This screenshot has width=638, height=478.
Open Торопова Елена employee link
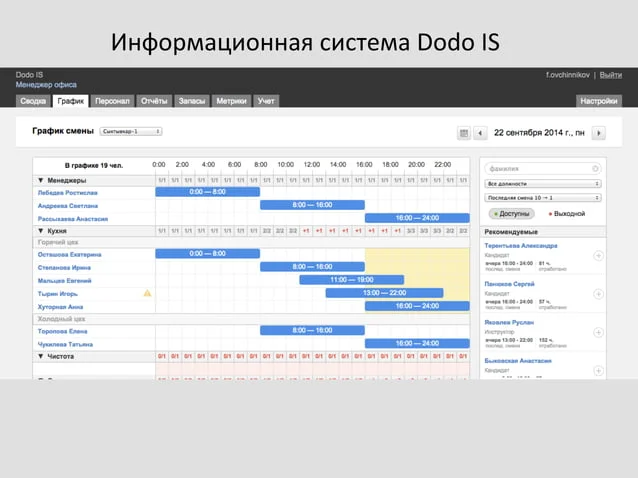tap(63, 331)
